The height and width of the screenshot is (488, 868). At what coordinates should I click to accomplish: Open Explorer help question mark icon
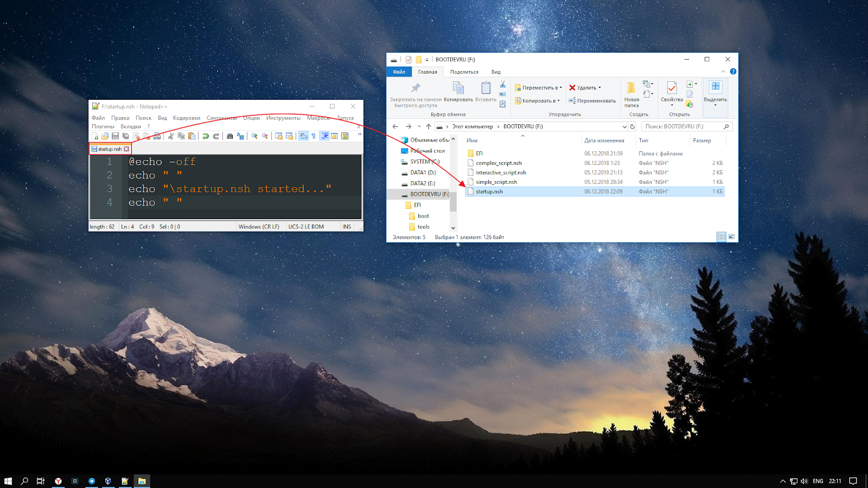[x=733, y=72]
